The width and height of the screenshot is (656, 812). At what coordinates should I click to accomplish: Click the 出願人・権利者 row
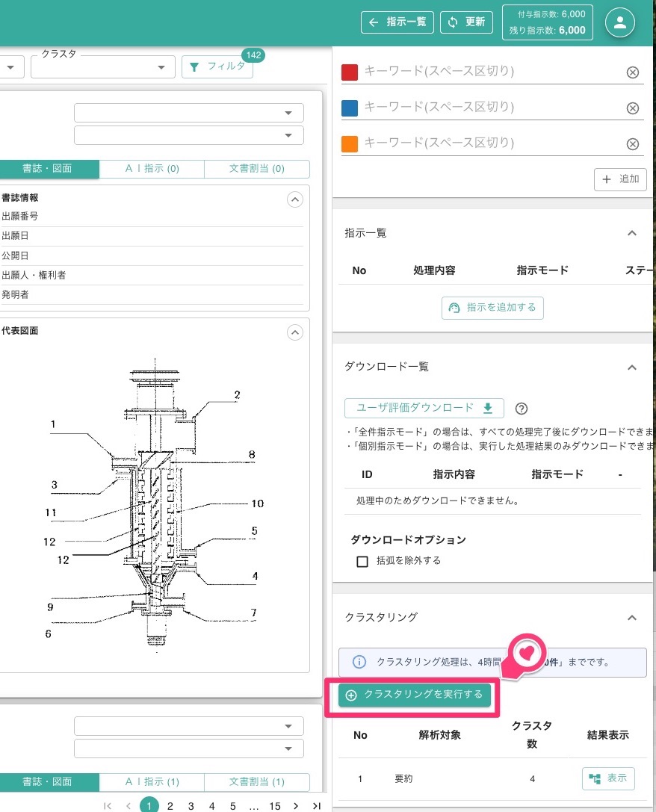[152, 276]
